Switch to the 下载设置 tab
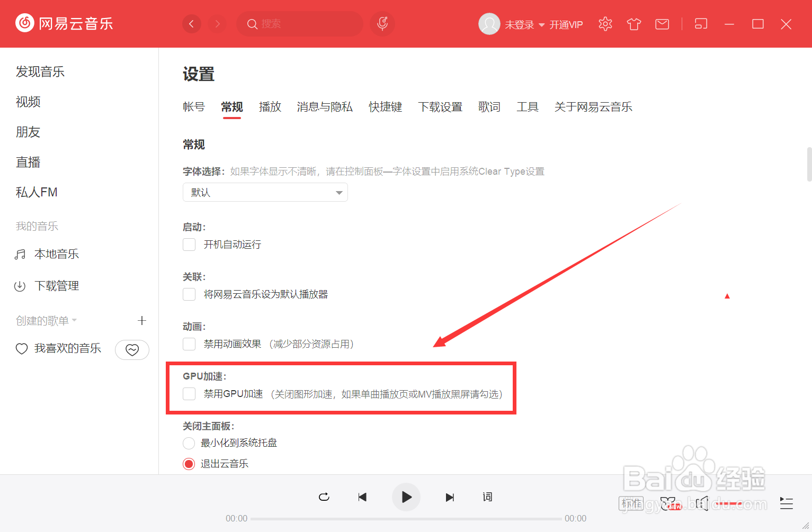Viewport: 812px width, 532px height. pyautogui.click(x=440, y=107)
